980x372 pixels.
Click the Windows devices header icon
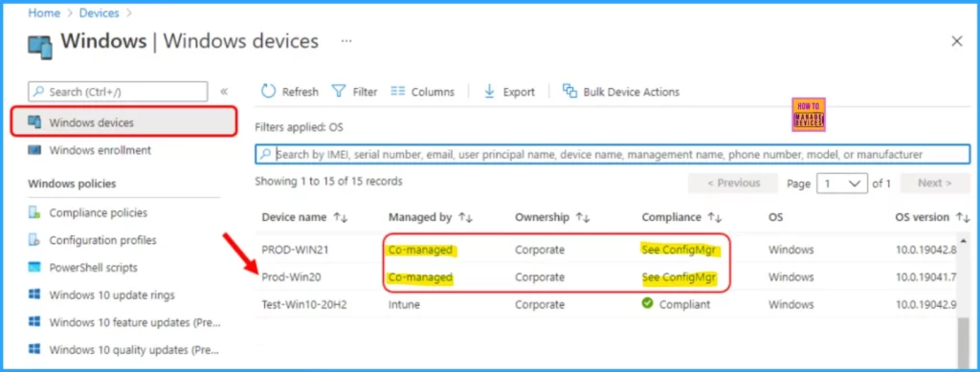click(40, 48)
